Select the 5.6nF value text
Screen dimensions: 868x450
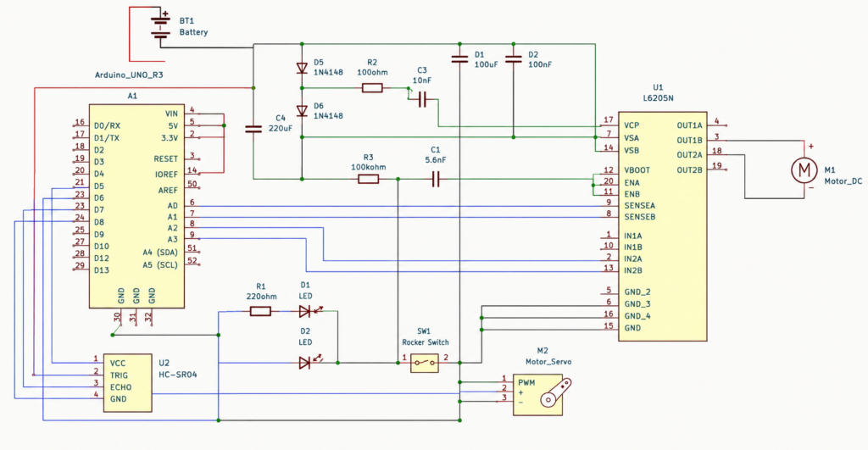pyautogui.click(x=436, y=160)
